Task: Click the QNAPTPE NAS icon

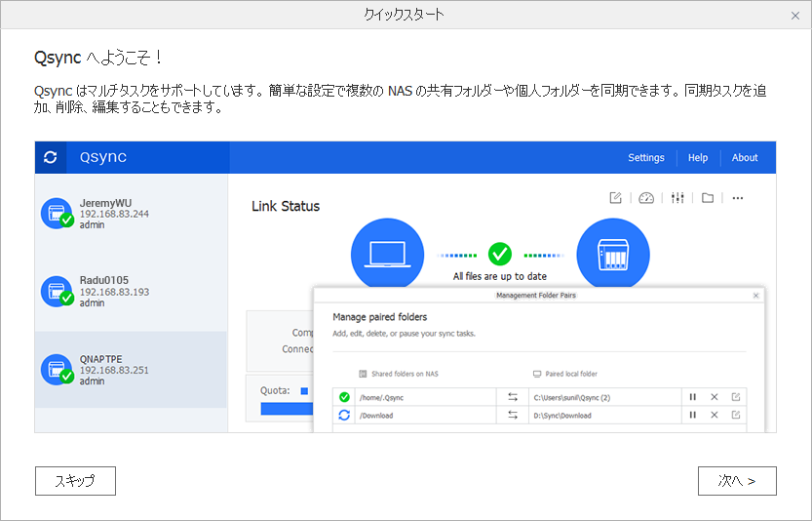Action: coord(57,369)
